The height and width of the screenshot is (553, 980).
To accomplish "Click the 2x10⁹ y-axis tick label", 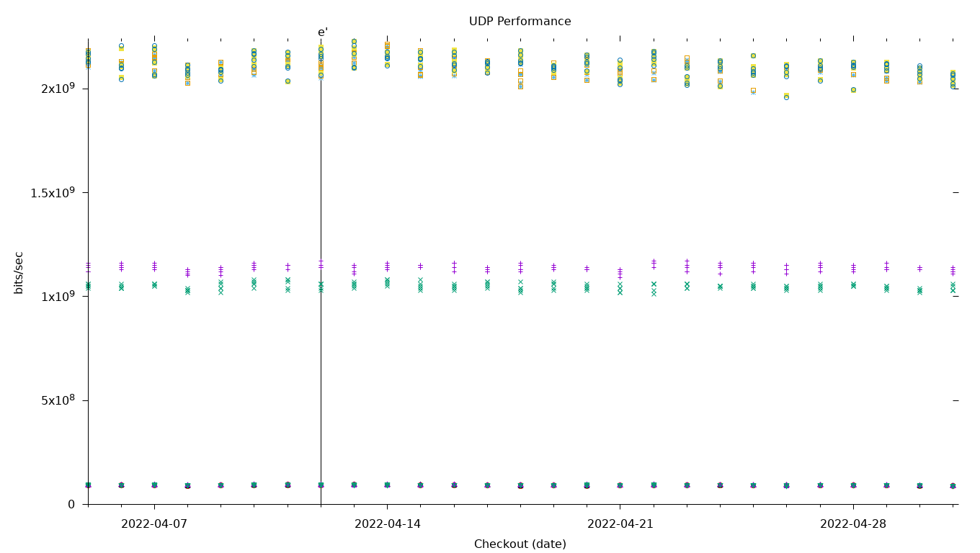I will click(58, 89).
